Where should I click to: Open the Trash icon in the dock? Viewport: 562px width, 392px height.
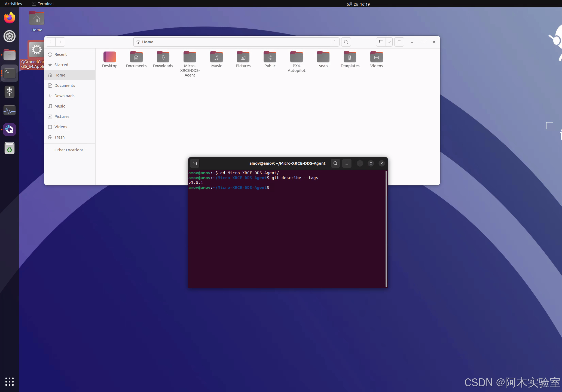[x=10, y=148]
